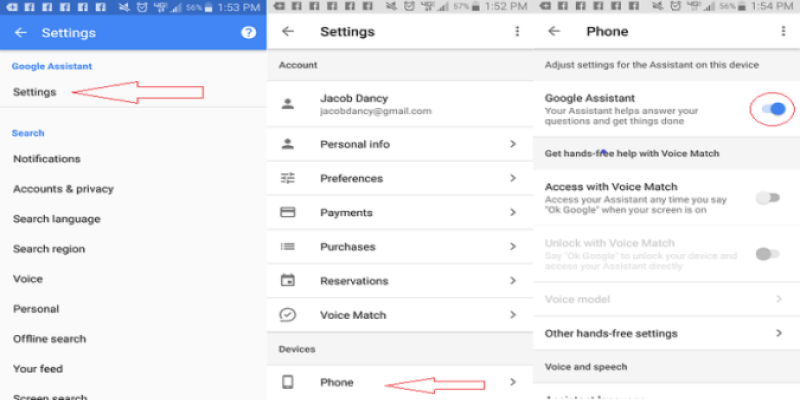Expand Voice Match with its chevron
This screenshot has height=400, width=800.
513,315
